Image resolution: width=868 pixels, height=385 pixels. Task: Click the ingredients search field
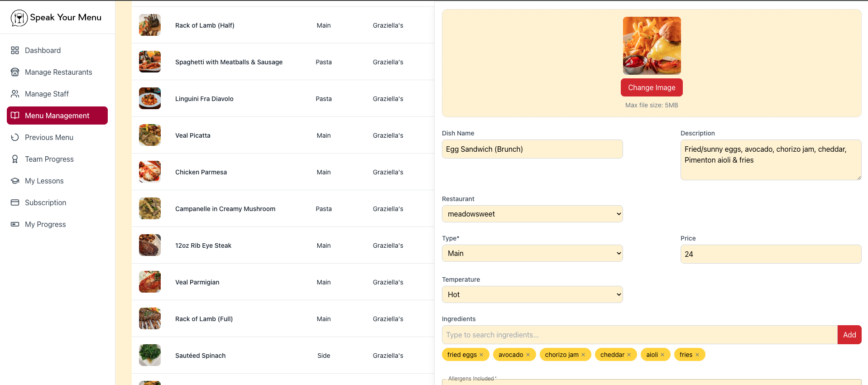[640, 335]
